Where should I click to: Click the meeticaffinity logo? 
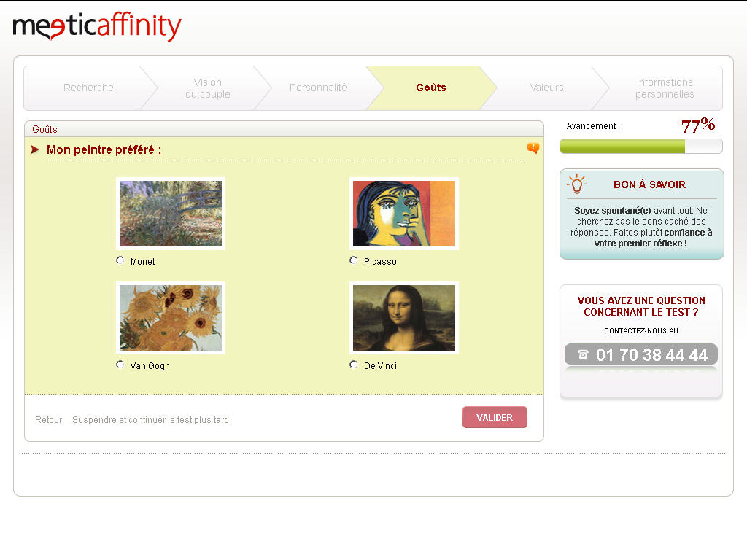point(97,27)
